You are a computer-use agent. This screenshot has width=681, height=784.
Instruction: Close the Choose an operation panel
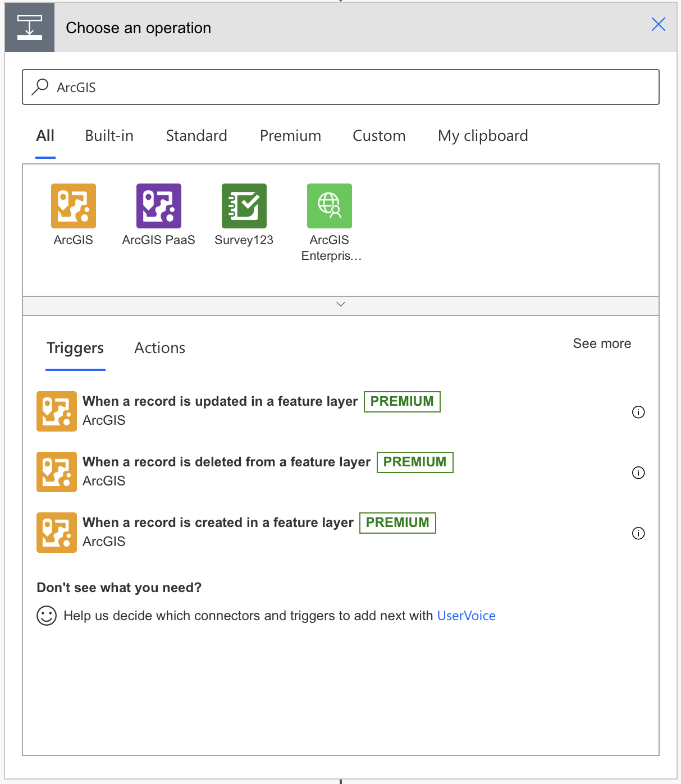pos(659,24)
